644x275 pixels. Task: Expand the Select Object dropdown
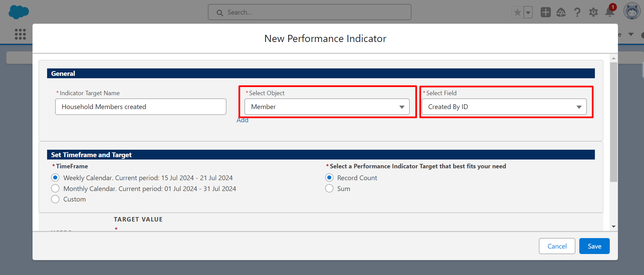327,107
